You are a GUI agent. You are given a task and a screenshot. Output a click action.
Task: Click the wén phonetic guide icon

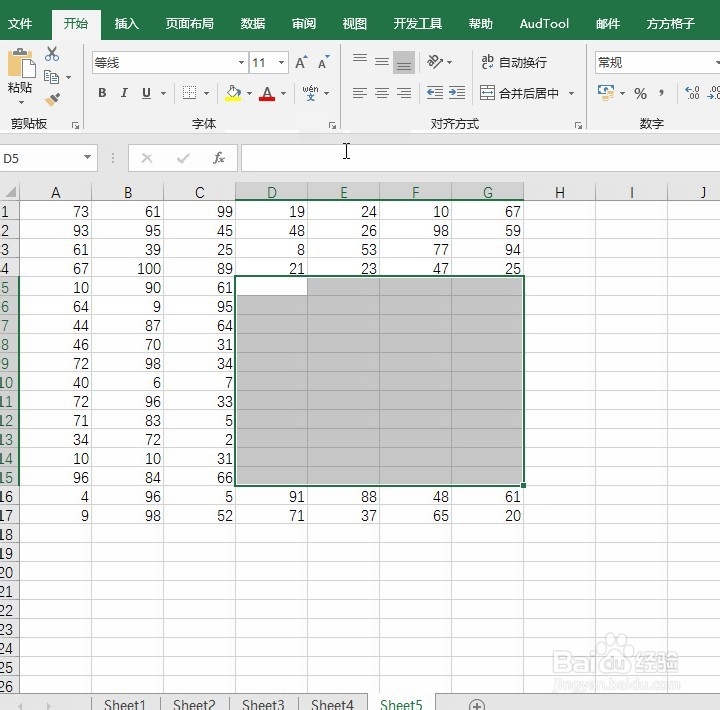click(x=310, y=93)
